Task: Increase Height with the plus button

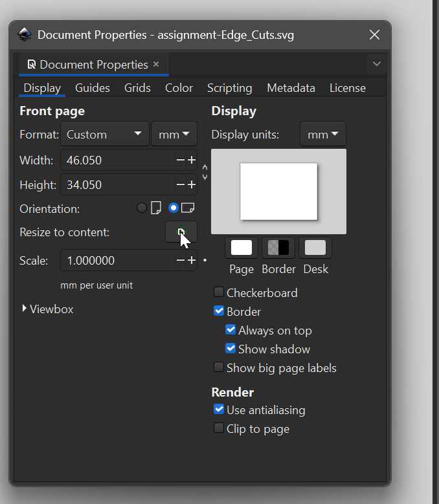Action: 192,184
